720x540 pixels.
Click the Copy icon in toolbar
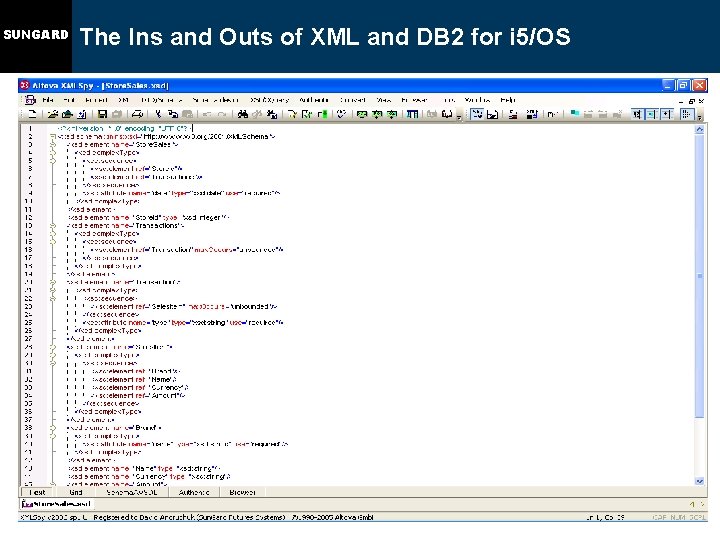(173, 114)
